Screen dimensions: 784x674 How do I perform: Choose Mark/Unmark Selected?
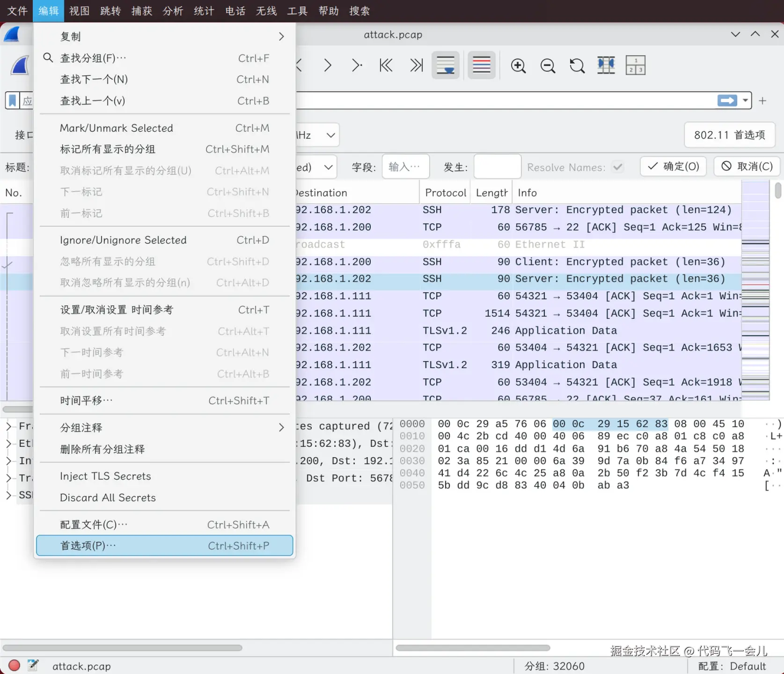165,128
